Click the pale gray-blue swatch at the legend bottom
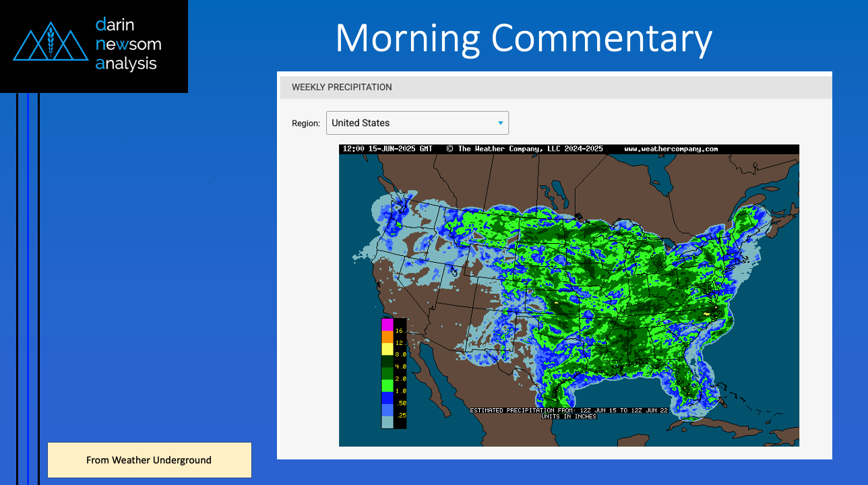This screenshot has width=868, height=485. click(387, 422)
